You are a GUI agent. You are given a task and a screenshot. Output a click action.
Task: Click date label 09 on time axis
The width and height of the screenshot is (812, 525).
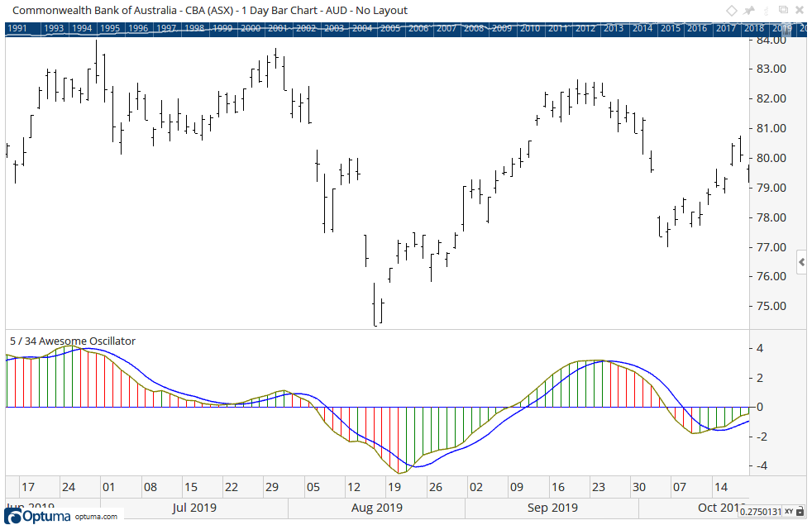tap(516, 487)
